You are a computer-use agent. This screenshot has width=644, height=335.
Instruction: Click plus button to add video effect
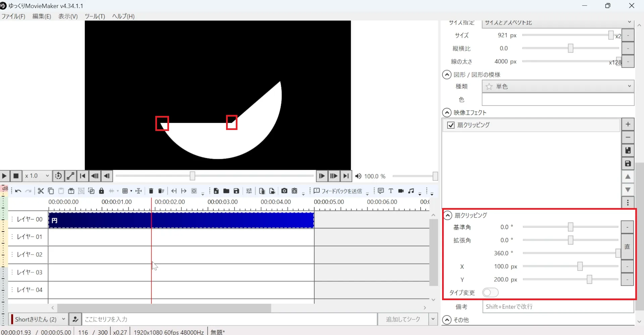[628, 124]
